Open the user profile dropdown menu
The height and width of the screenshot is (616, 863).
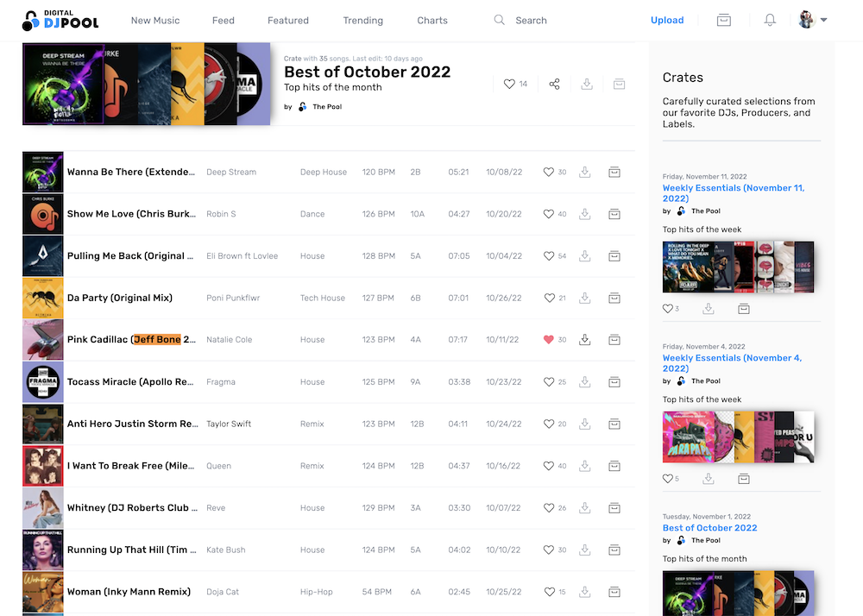point(813,20)
